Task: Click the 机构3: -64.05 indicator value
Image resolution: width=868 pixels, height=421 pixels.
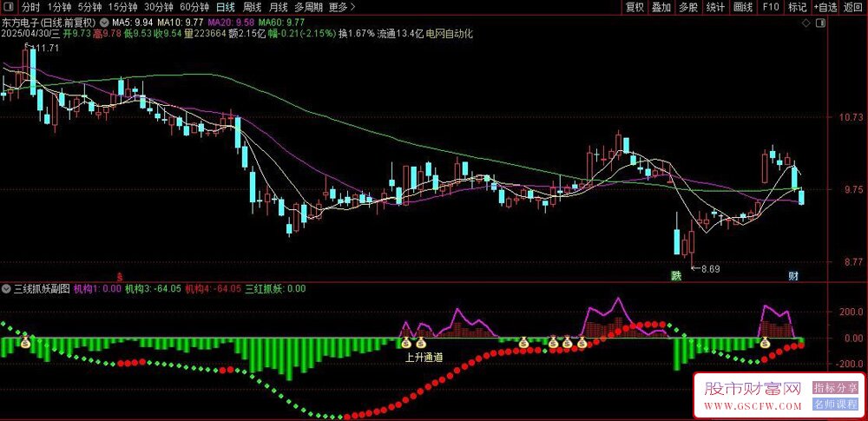Action: click(x=153, y=288)
